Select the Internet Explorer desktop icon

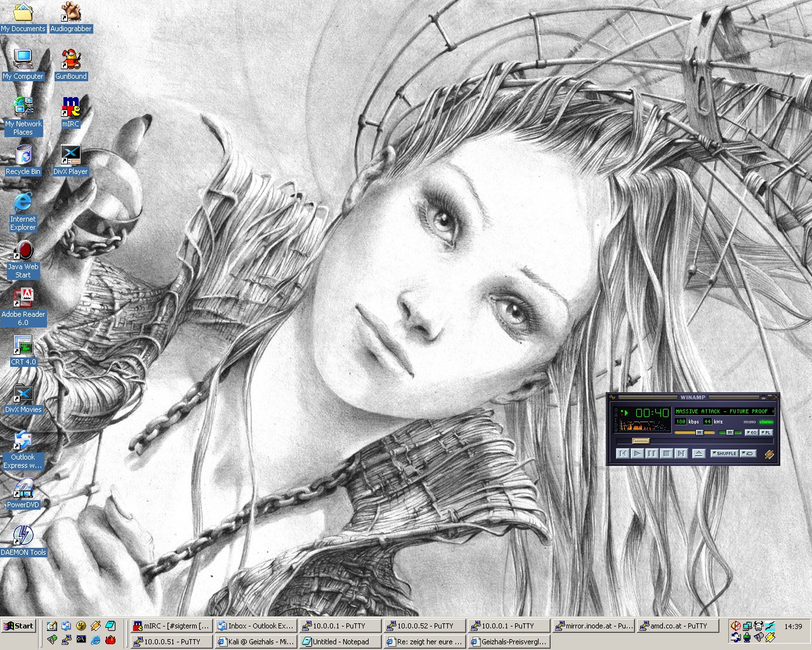pyautogui.click(x=23, y=211)
